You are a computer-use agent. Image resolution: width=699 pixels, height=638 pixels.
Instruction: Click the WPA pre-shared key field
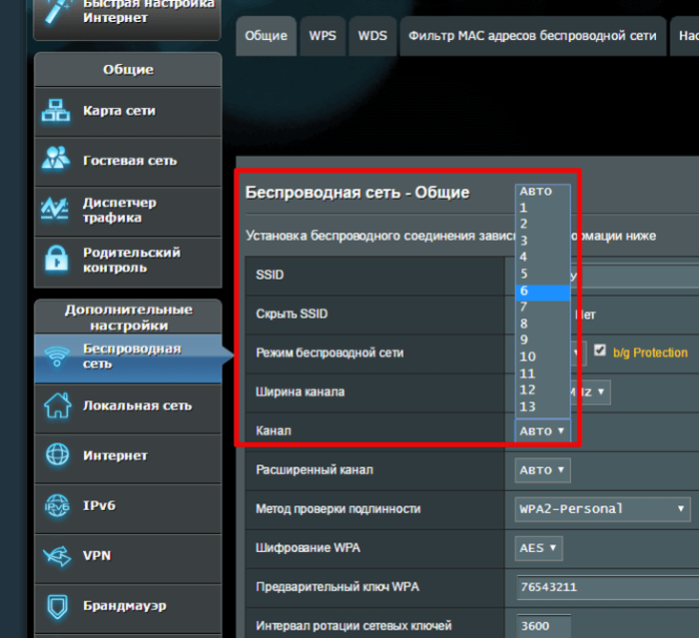pyautogui.click(x=607, y=587)
